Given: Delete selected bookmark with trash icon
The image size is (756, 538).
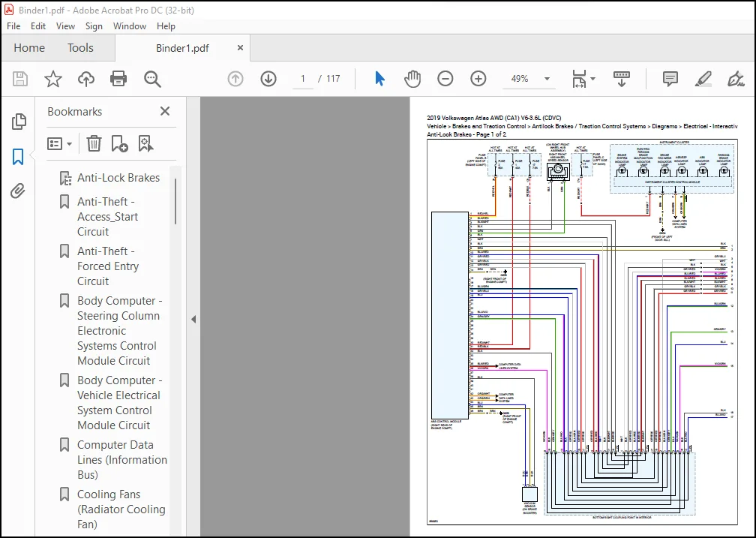Looking at the screenshot, I should [94, 144].
